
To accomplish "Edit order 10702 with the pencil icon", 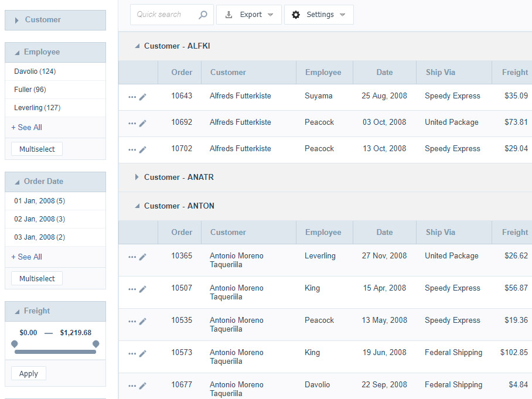I will 142,149.
